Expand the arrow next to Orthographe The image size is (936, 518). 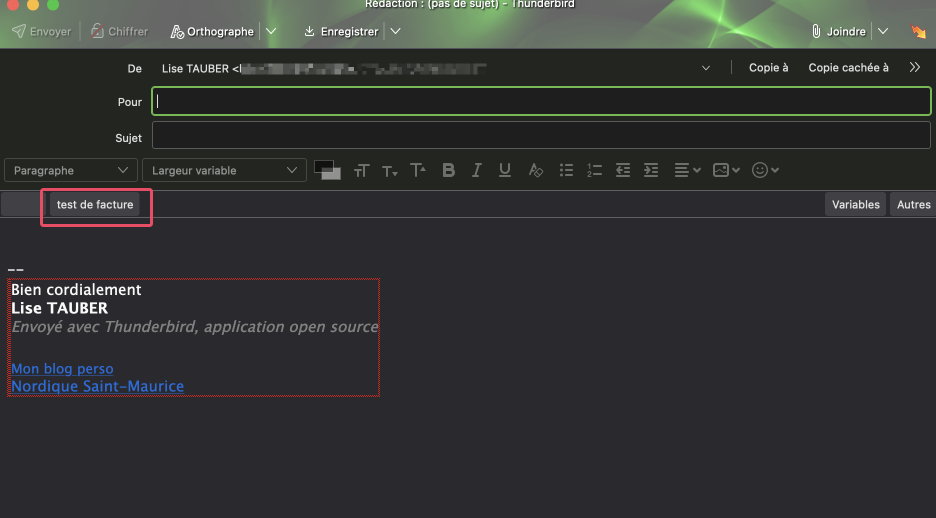271,32
